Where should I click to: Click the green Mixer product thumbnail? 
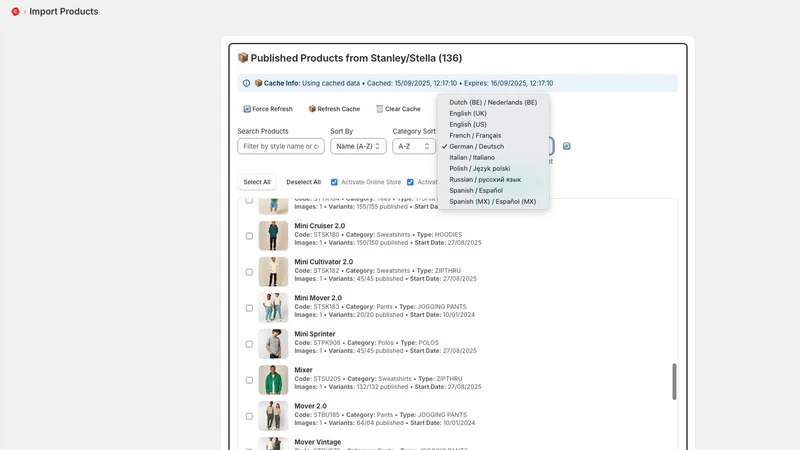click(273, 380)
